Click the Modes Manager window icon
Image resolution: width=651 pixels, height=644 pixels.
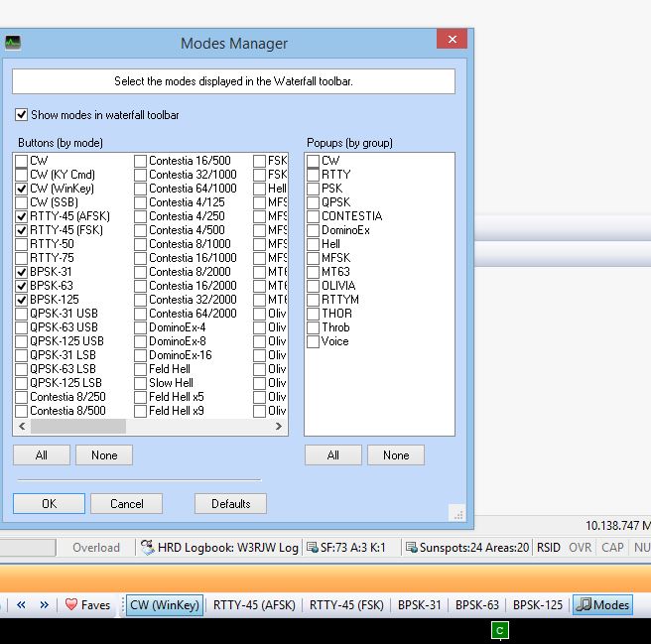13,43
